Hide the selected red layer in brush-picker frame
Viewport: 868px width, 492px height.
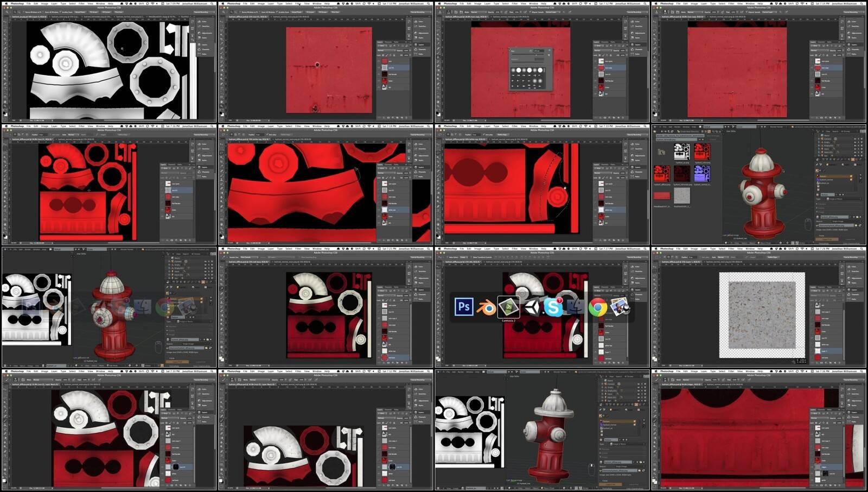pyautogui.click(x=597, y=67)
